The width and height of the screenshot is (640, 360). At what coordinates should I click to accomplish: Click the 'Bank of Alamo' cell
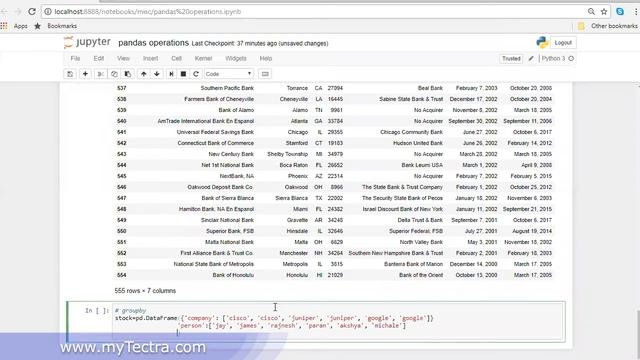coord(236,110)
